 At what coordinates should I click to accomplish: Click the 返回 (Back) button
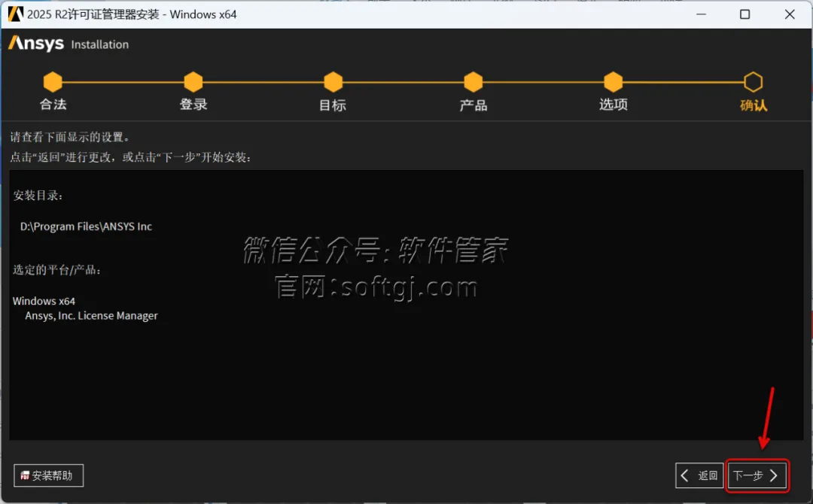pos(699,475)
